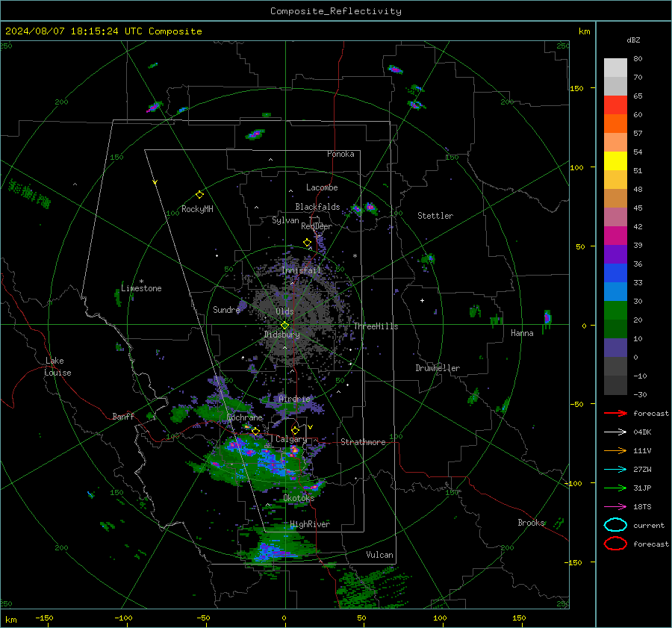
Task: Click the Ponoka city label
Action: (x=340, y=154)
